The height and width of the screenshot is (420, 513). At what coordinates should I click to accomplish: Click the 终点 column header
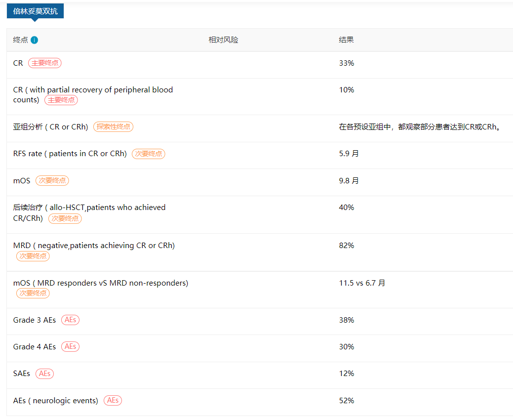point(21,40)
